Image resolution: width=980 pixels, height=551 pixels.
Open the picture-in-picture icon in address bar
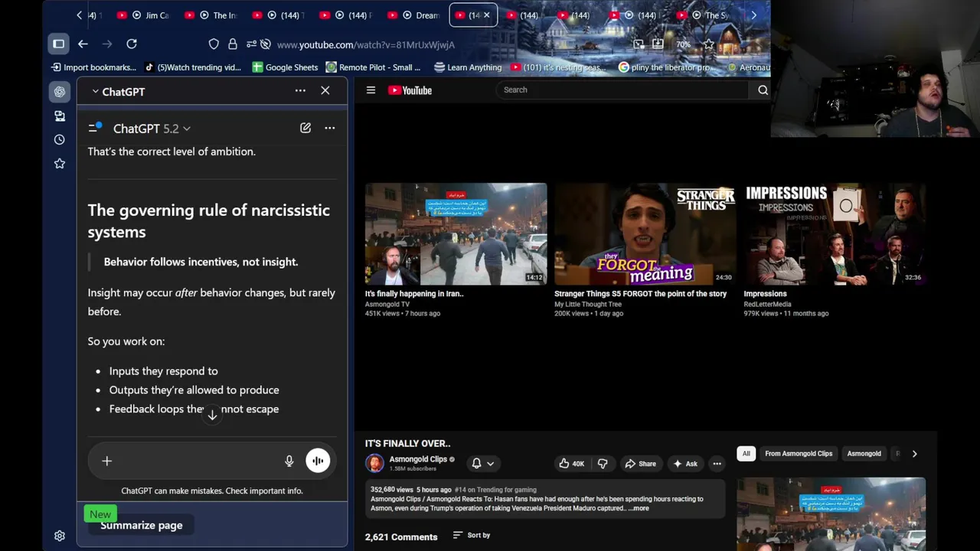639,44
